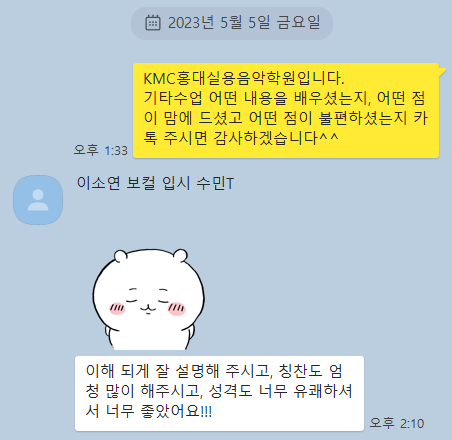452x440 pixels.
Task: Click the line ending 감사하겠습니다^^
Action: pos(241,138)
